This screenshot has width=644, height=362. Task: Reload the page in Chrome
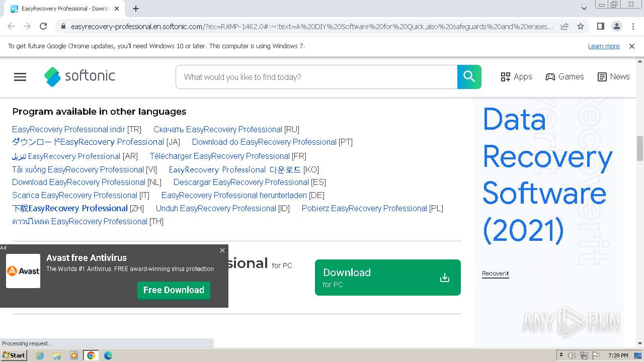pos(43,26)
